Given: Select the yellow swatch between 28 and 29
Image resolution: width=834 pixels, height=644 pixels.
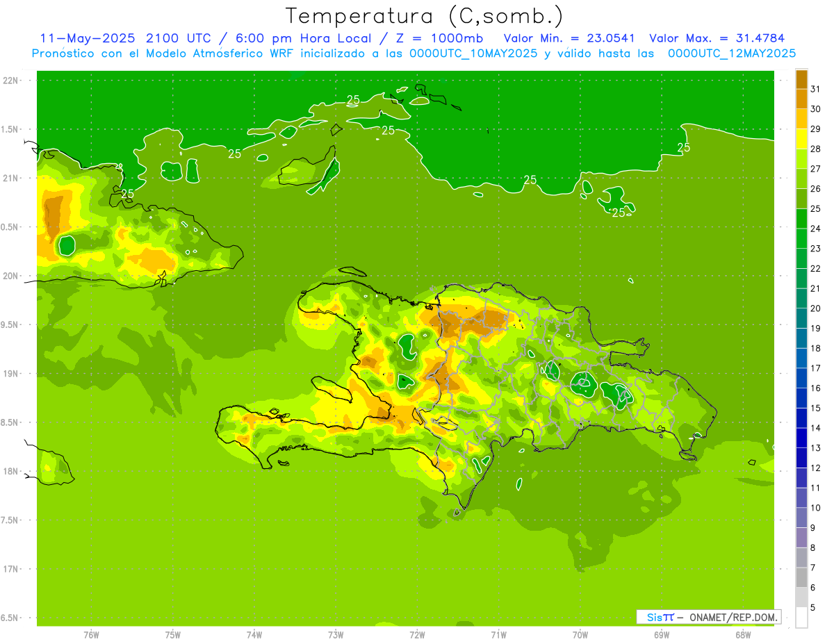Looking at the screenshot, I should [x=802, y=139].
